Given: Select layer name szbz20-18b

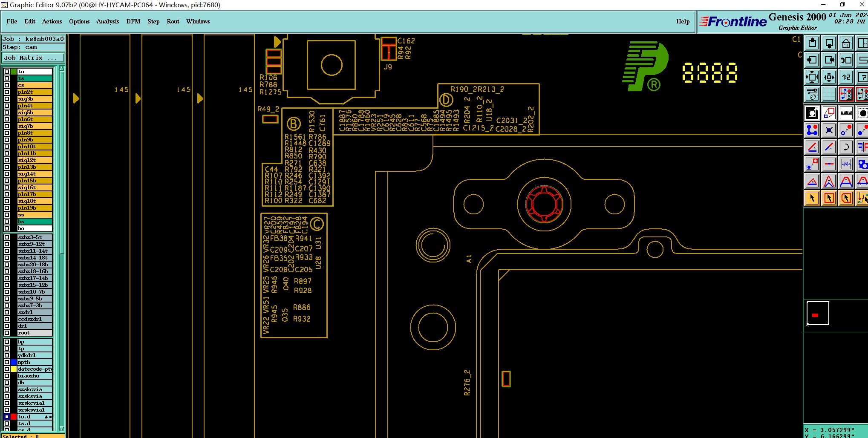Looking at the screenshot, I should [35, 265].
